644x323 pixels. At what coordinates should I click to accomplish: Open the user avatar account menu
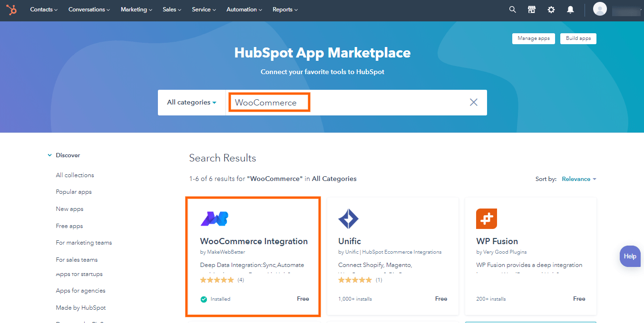600,9
